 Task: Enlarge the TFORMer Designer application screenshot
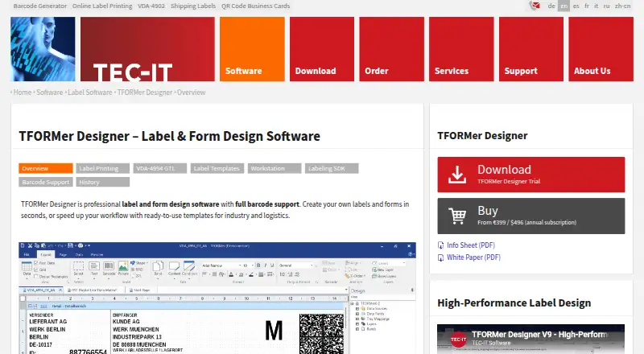217,298
